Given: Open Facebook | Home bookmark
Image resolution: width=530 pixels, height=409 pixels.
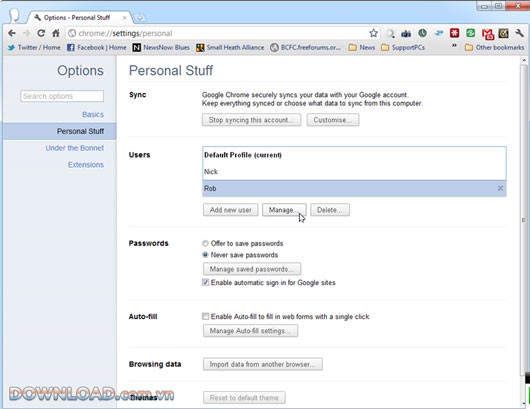Looking at the screenshot, I should pos(97,47).
